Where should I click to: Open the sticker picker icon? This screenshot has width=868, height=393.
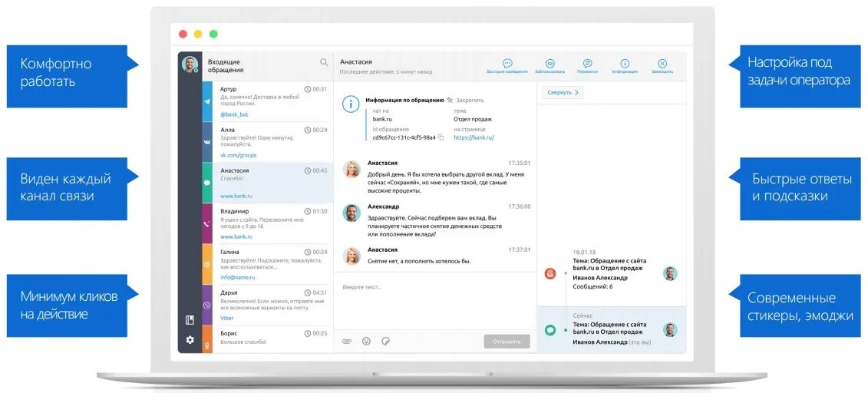[x=386, y=342]
